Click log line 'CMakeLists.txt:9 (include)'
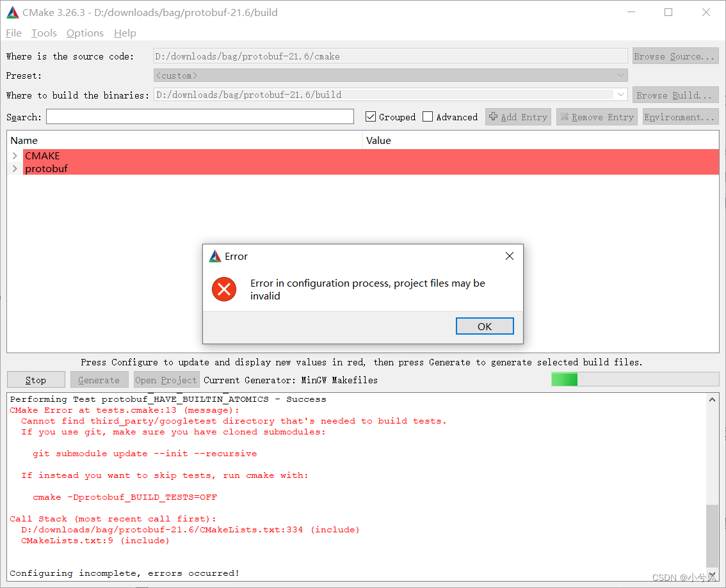The width and height of the screenshot is (726, 588). click(95, 541)
